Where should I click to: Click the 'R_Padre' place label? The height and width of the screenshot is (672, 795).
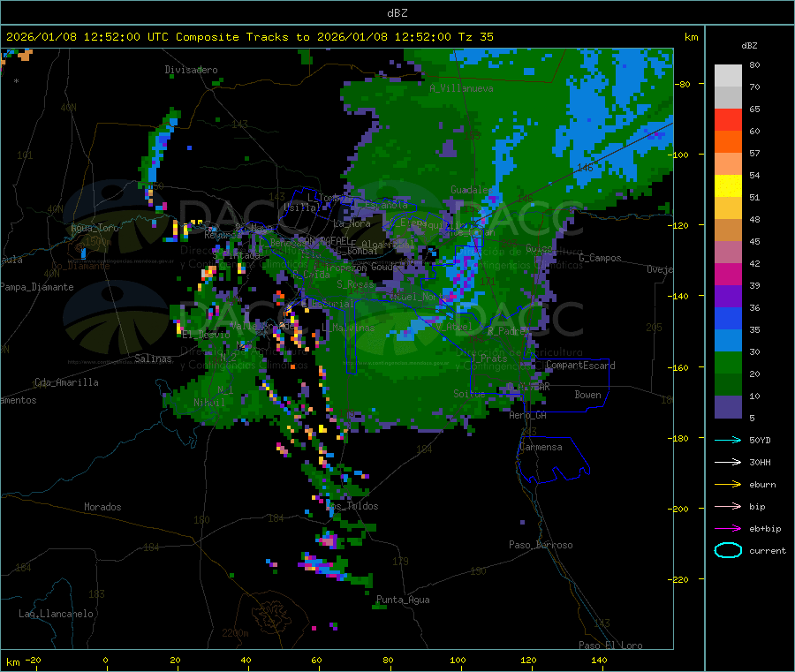coord(506,331)
